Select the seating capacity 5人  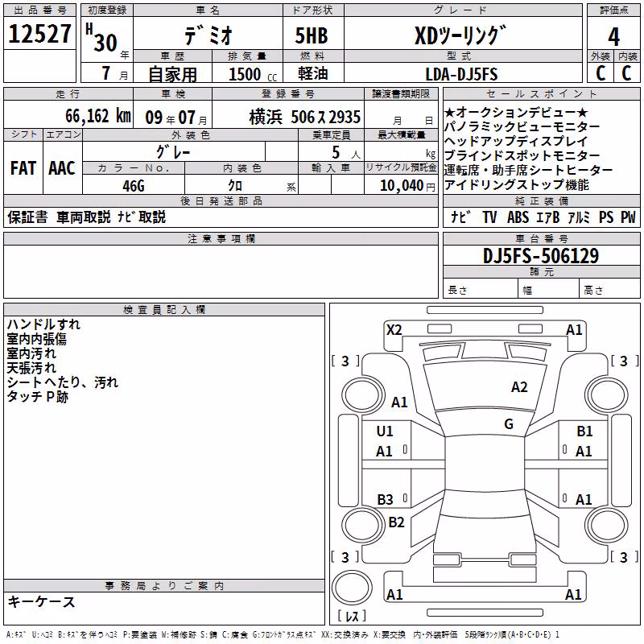coord(346,153)
